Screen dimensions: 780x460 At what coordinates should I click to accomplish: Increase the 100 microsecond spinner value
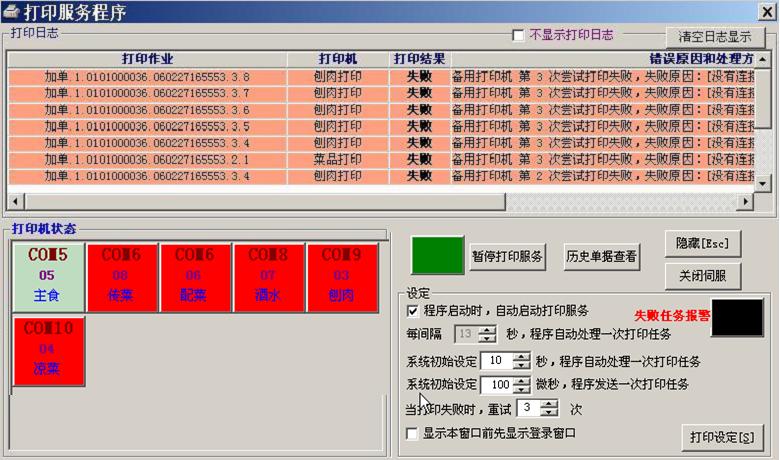[x=521, y=379]
